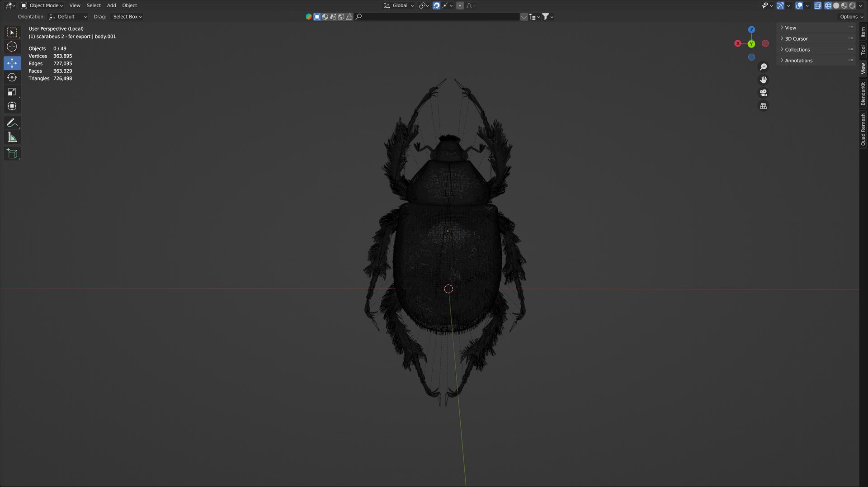The height and width of the screenshot is (487, 868).
Task: Enable wireframe viewport shading
Action: coord(828,5)
